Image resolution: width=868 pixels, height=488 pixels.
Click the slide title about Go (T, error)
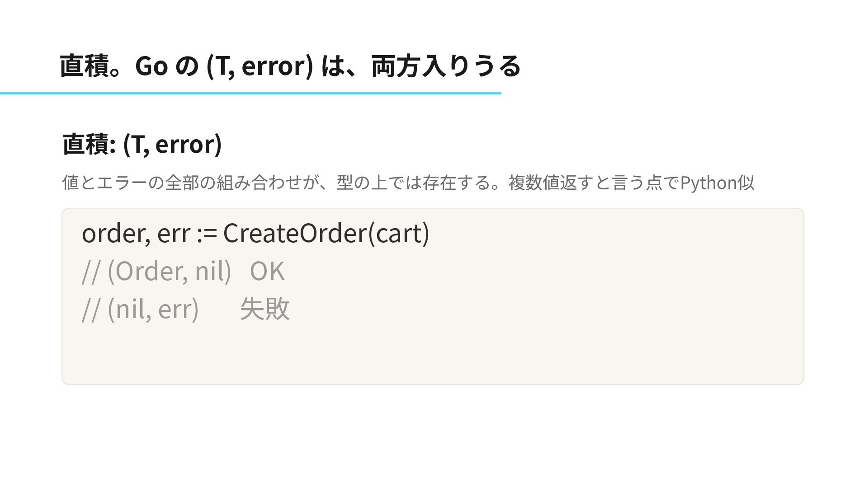[290, 66]
